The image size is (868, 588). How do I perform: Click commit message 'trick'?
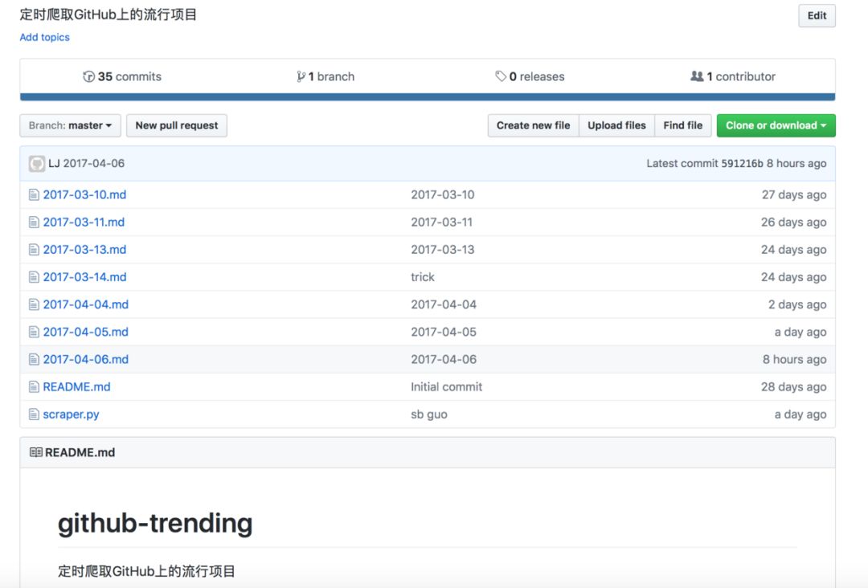(423, 277)
